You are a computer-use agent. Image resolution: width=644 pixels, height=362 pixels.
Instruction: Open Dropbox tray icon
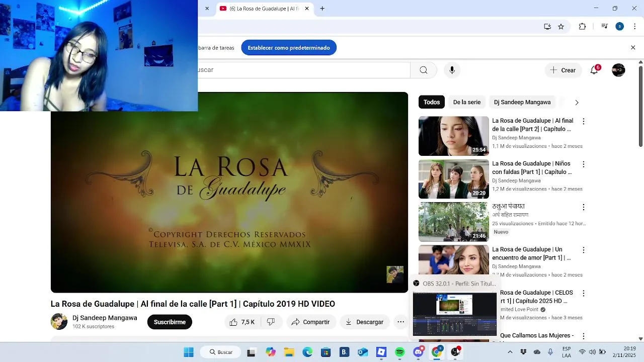click(x=523, y=352)
